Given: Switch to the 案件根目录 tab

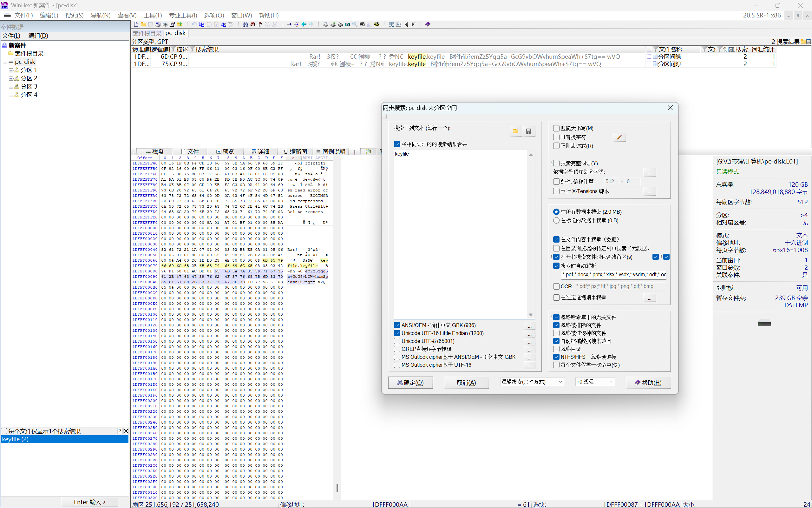Looking at the screenshot, I should (x=147, y=33).
